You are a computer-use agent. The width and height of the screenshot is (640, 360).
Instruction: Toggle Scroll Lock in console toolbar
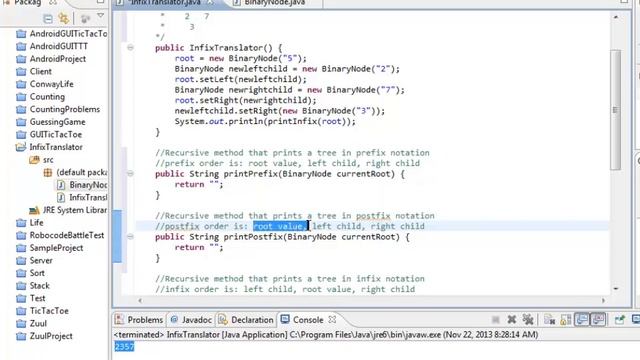[x=566, y=320]
